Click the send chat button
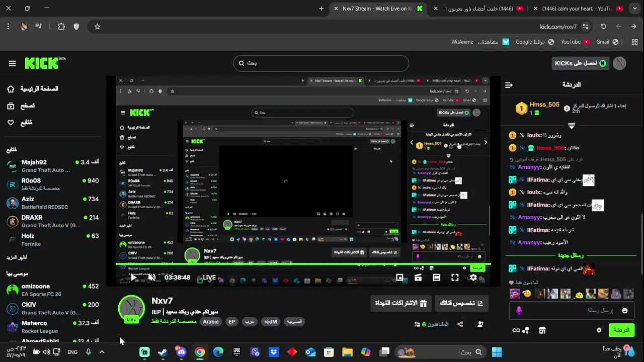644x362 pixels. (x=621, y=330)
